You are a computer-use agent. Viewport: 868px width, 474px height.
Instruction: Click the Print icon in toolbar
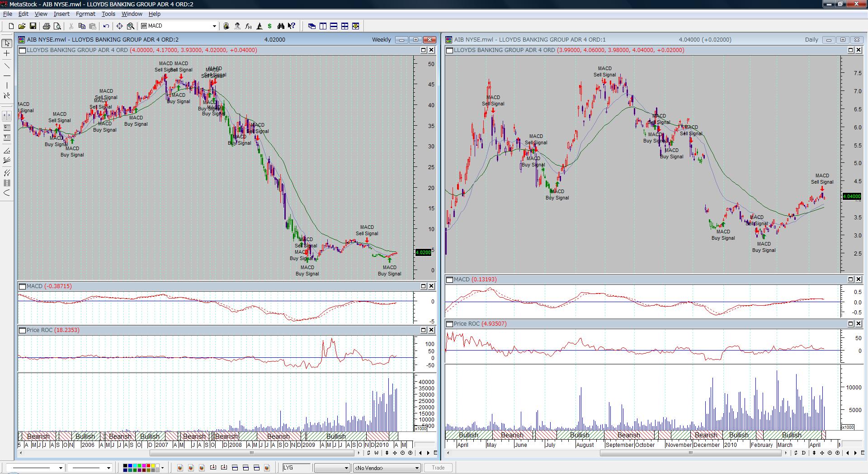[x=46, y=26]
